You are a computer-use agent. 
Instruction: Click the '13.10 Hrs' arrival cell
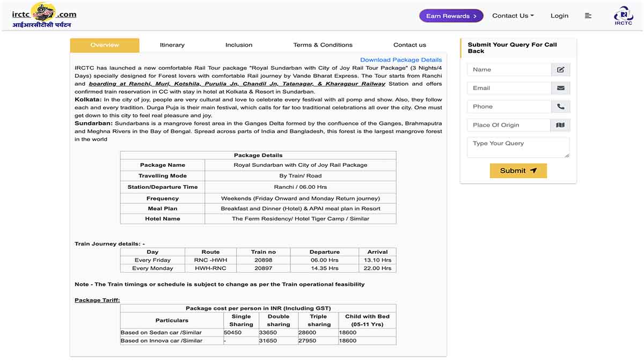[x=378, y=260]
